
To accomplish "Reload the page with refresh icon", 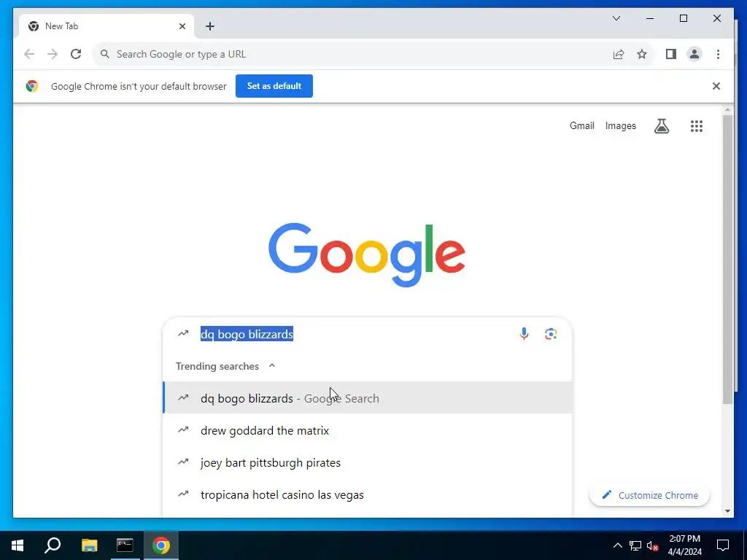I will 76,54.
